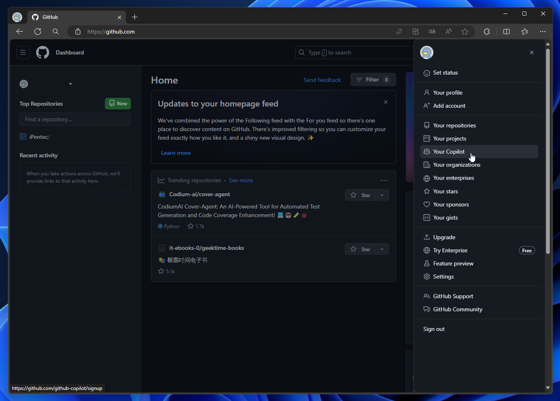Click the Python language label on cover-agent
The image size is (560, 401).
coord(169,226)
